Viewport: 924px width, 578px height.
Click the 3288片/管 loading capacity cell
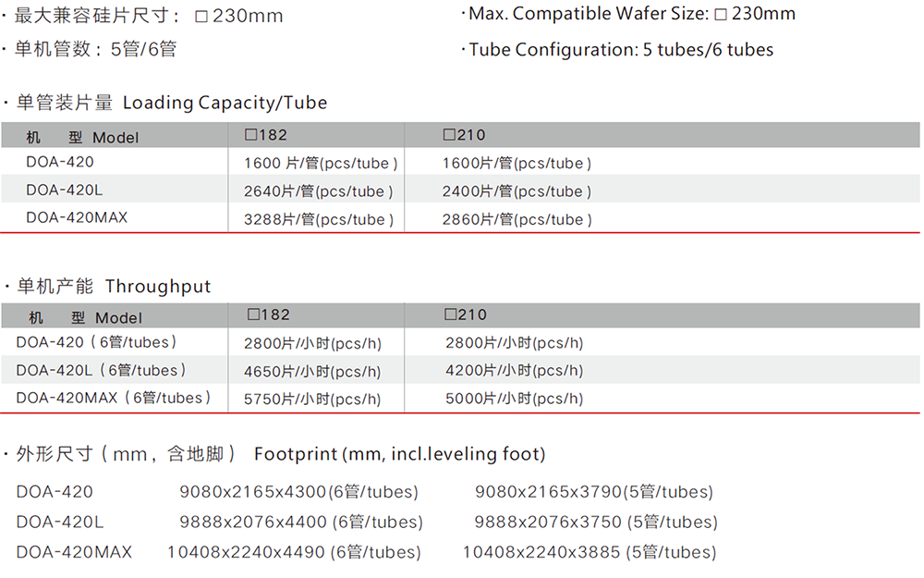pos(319,220)
